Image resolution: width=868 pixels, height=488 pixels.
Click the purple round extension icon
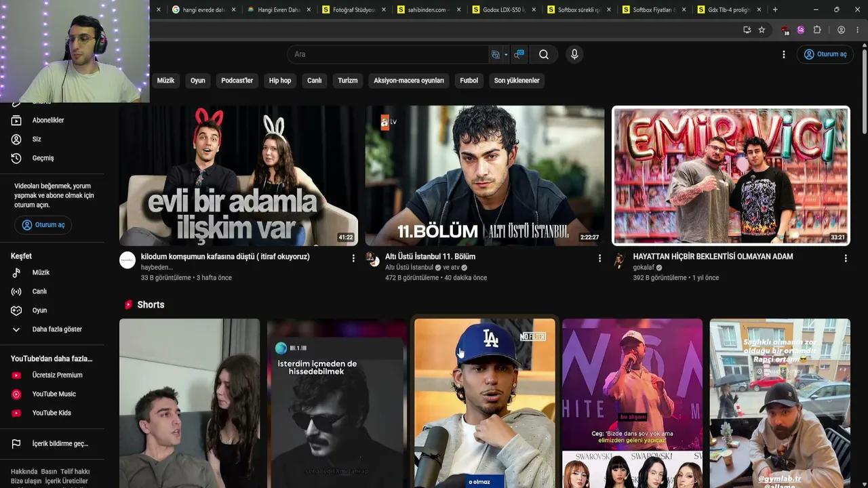click(x=801, y=30)
